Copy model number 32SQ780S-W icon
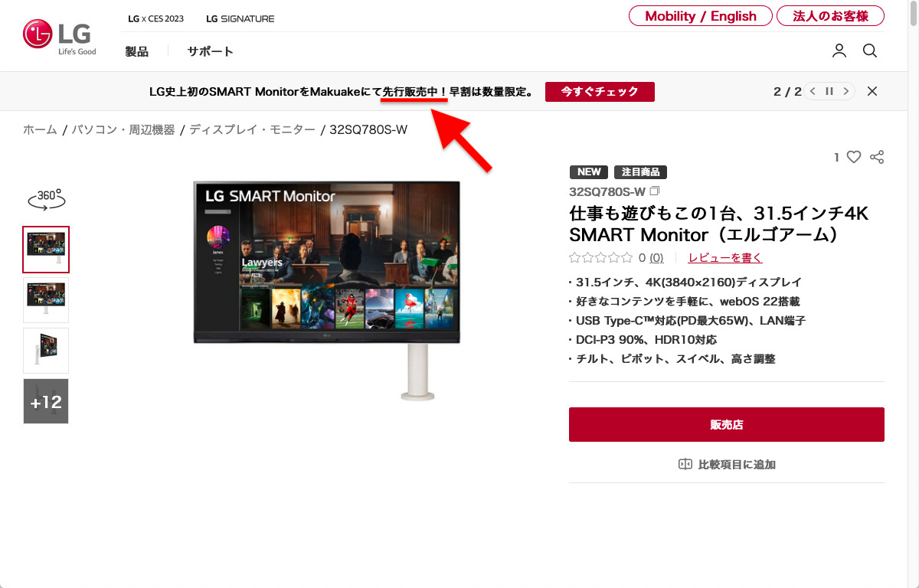 pyautogui.click(x=655, y=191)
